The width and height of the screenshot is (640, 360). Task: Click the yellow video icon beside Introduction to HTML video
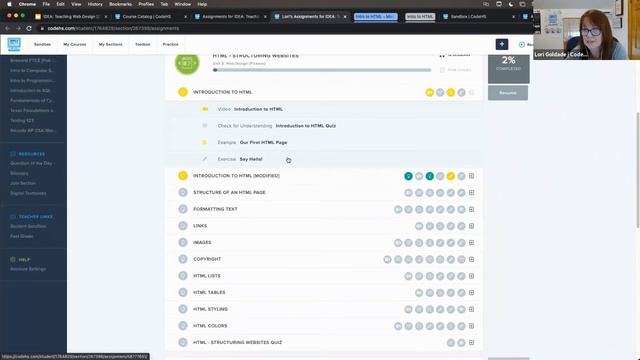pyautogui.click(x=205, y=109)
